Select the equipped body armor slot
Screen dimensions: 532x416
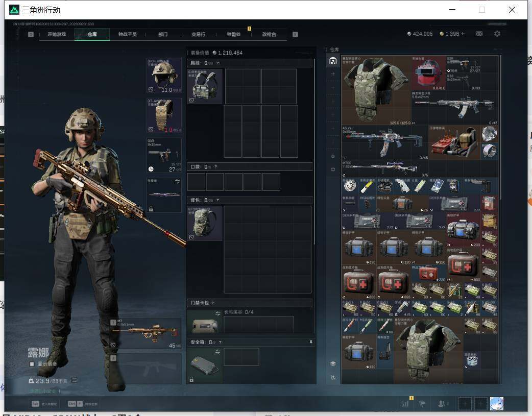(164, 116)
